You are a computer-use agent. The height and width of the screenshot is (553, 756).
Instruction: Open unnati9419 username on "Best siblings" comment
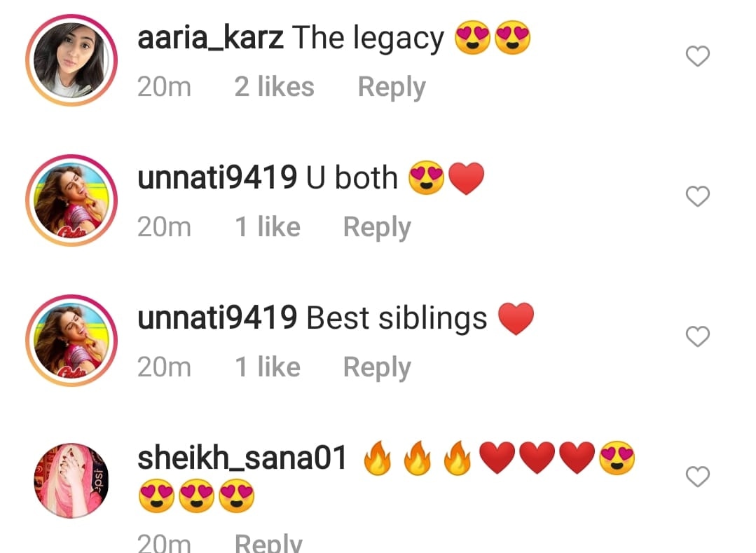coord(217,318)
